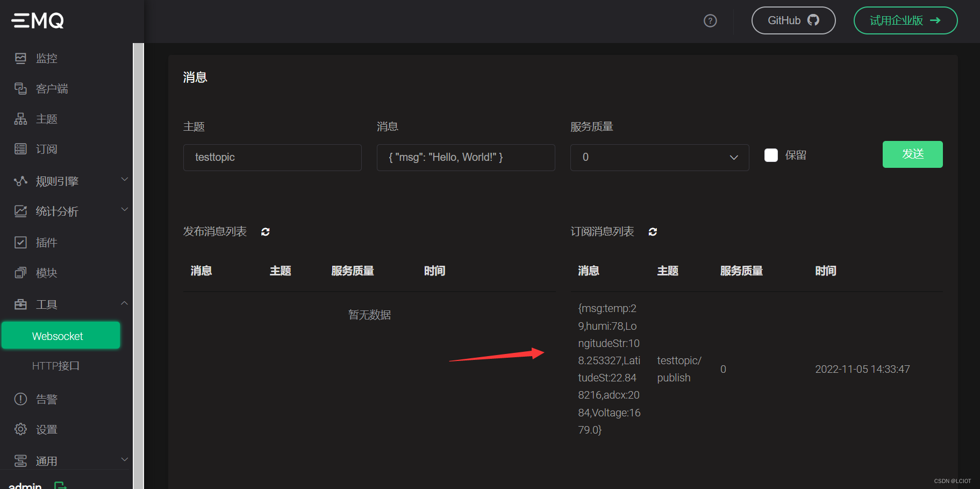The width and height of the screenshot is (980, 489).
Task: Click the received {msg:temp:29... message cell
Action: coord(610,369)
